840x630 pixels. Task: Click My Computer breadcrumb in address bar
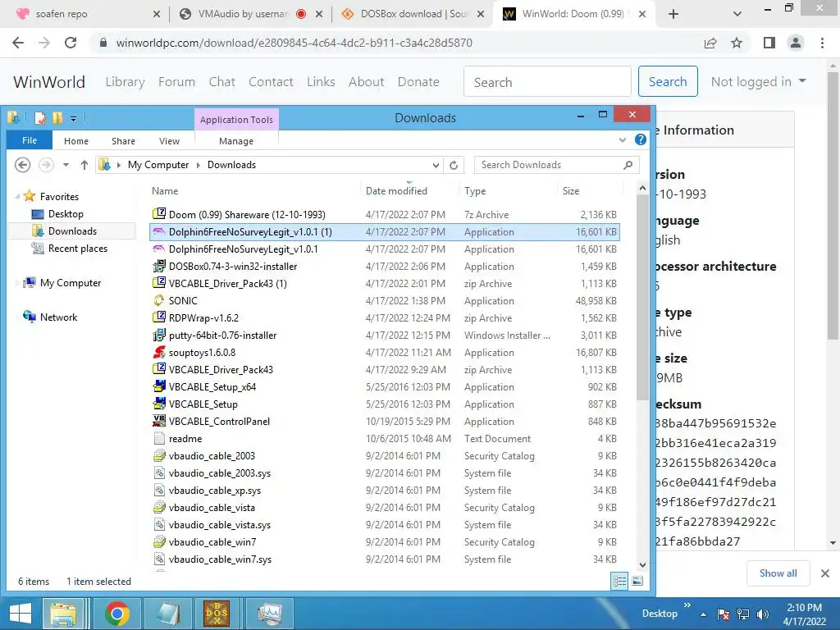point(158,165)
